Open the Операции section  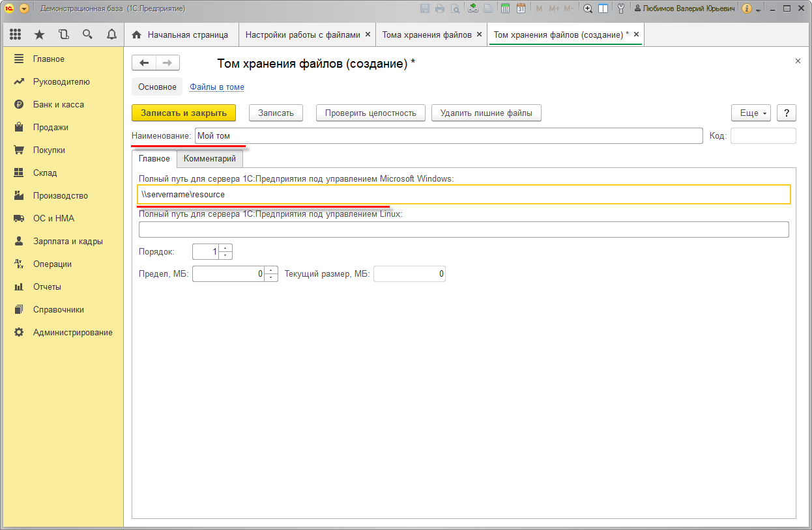[x=62, y=264]
